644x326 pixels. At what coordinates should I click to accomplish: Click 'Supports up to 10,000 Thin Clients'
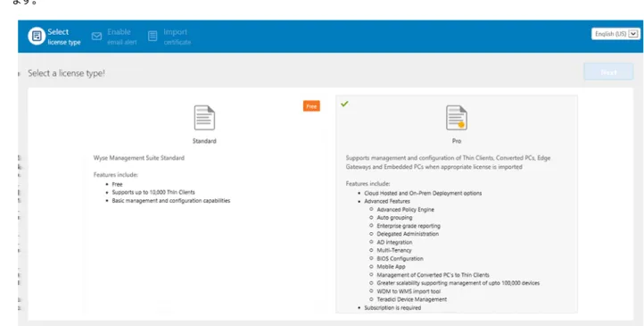(x=153, y=192)
